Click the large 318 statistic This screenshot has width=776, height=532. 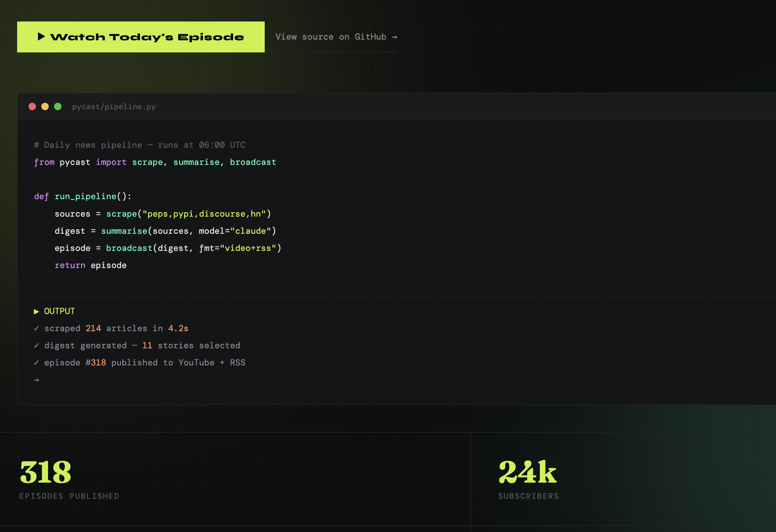pyautogui.click(x=46, y=472)
